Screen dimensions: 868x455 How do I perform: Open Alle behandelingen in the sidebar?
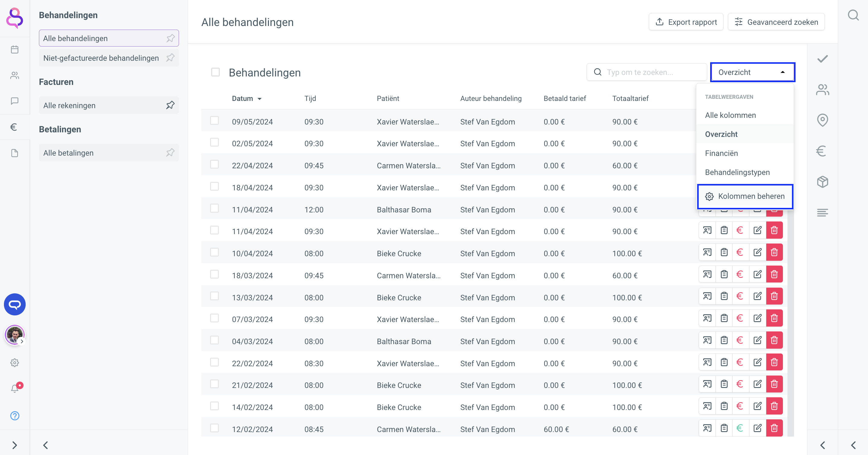[109, 38]
